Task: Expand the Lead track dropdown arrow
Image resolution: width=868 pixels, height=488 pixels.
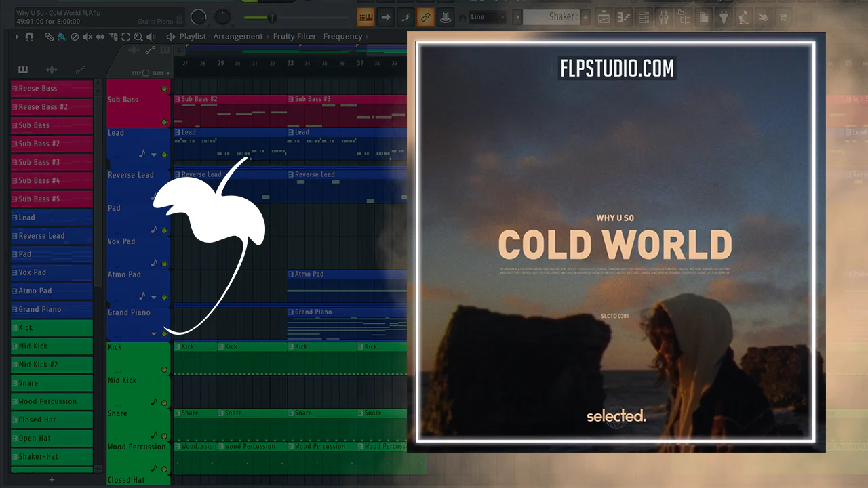Action: pyautogui.click(x=154, y=155)
